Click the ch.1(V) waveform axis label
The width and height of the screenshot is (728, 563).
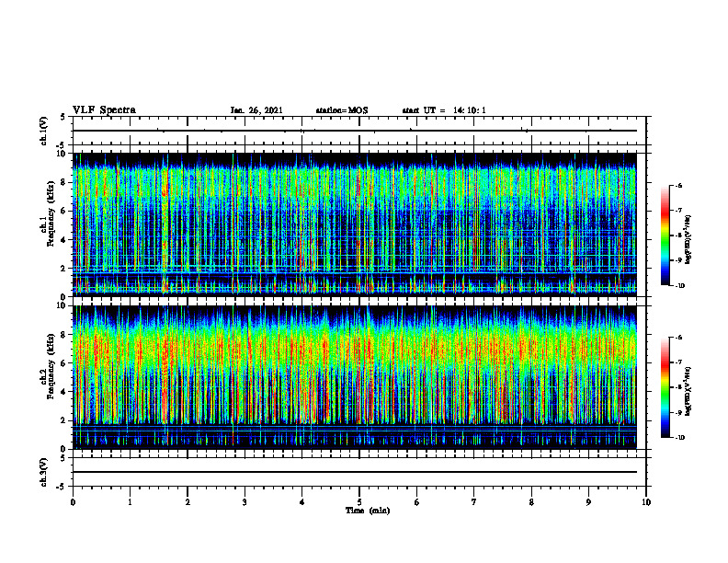click(x=43, y=131)
